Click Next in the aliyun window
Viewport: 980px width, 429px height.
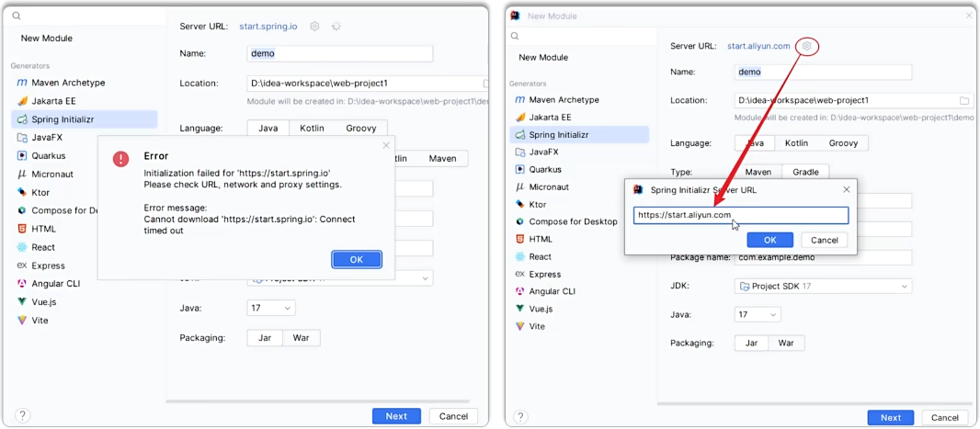click(x=891, y=418)
